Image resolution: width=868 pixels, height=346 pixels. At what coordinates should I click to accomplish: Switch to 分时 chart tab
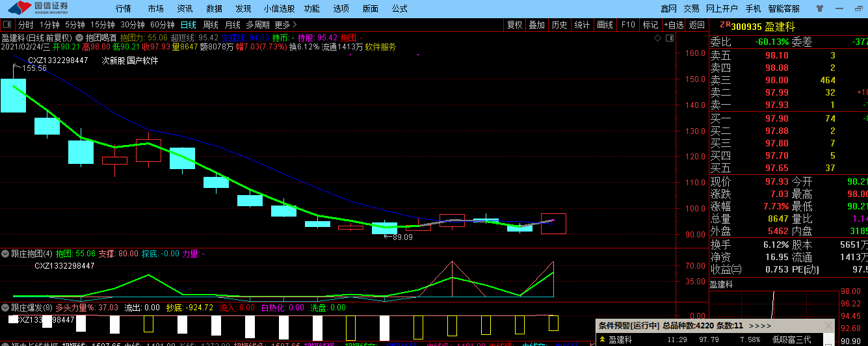tap(25, 25)
